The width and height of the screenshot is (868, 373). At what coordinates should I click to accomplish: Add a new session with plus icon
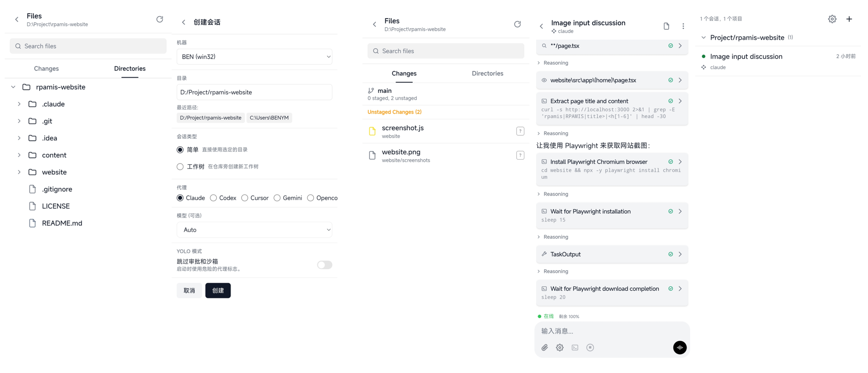849,19
